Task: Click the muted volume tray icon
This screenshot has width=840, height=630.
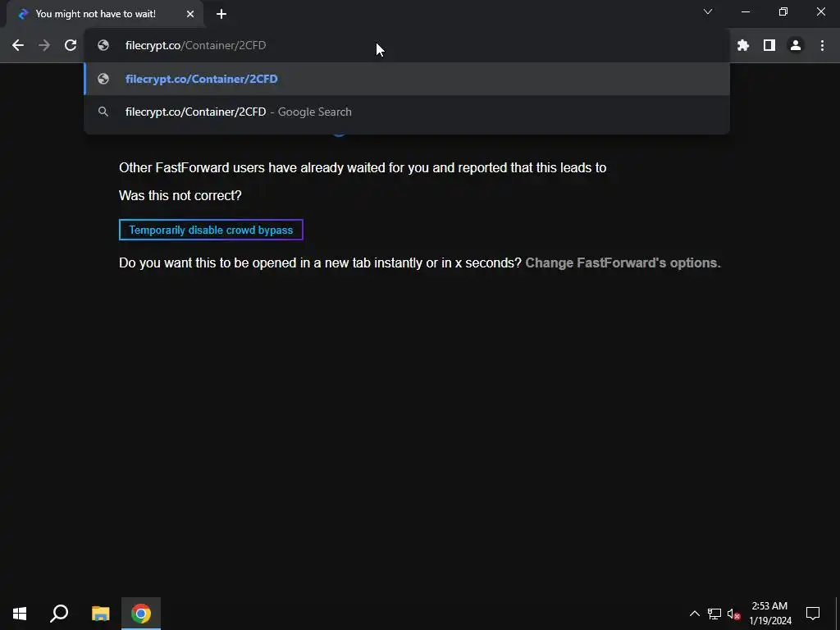Action: click(733, 614)
